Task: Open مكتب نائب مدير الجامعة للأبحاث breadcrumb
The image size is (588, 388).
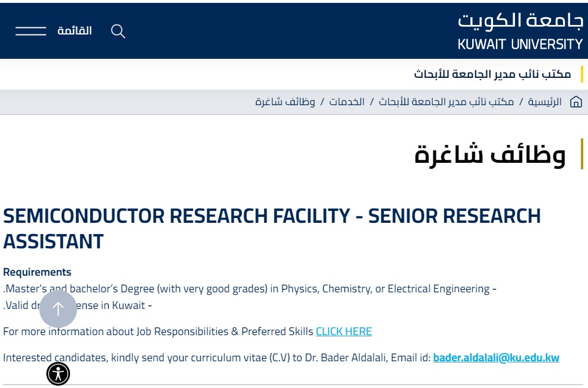Action: point(447,102)
